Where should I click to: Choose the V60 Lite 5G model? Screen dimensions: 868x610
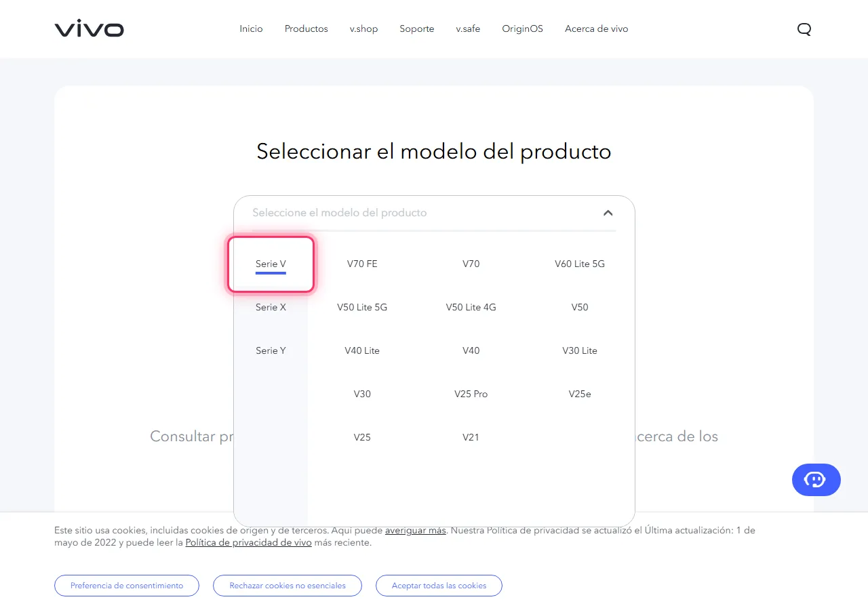point(580,264)
